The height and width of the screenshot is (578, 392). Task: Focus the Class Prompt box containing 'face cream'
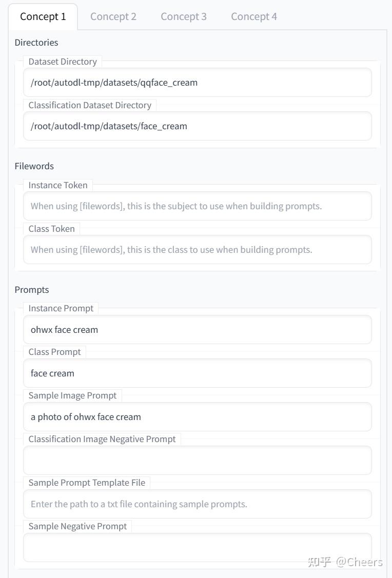coord(197,373)
